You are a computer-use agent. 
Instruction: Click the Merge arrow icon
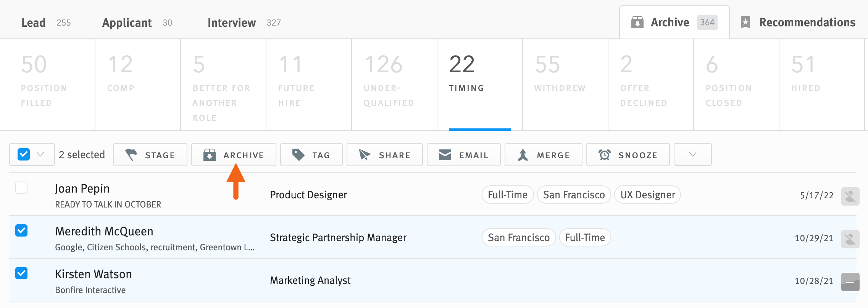[x=523, y=155]
